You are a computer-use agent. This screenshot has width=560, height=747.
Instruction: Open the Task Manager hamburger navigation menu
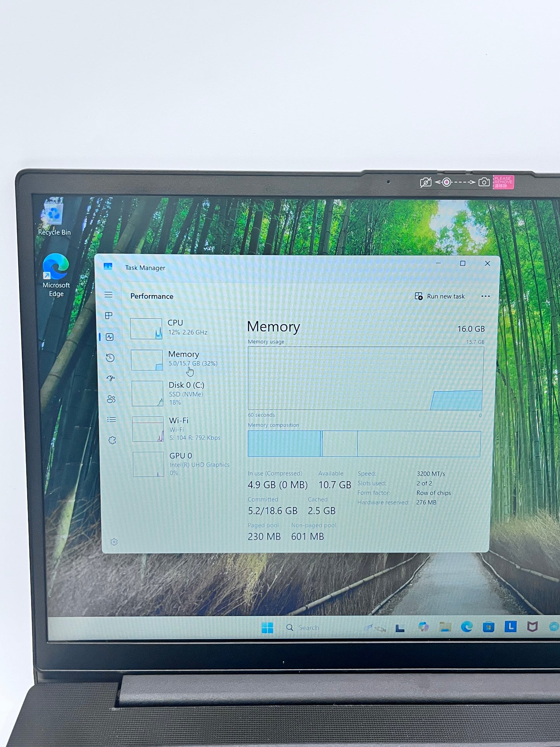(x=109, y=295)
